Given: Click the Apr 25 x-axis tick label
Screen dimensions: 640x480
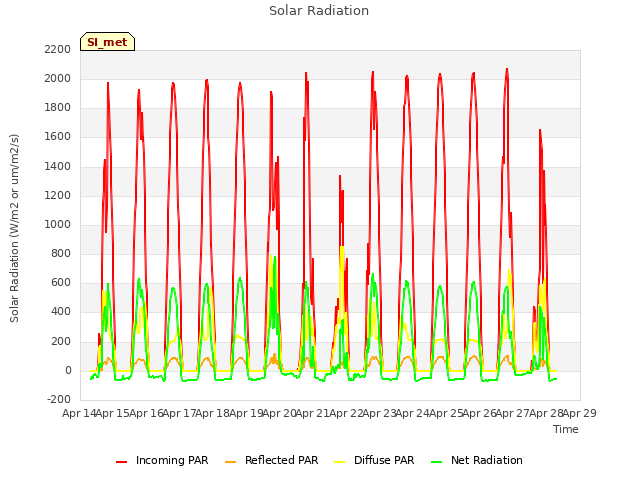Looking at the screenshot, I should [x=446, y=413].
